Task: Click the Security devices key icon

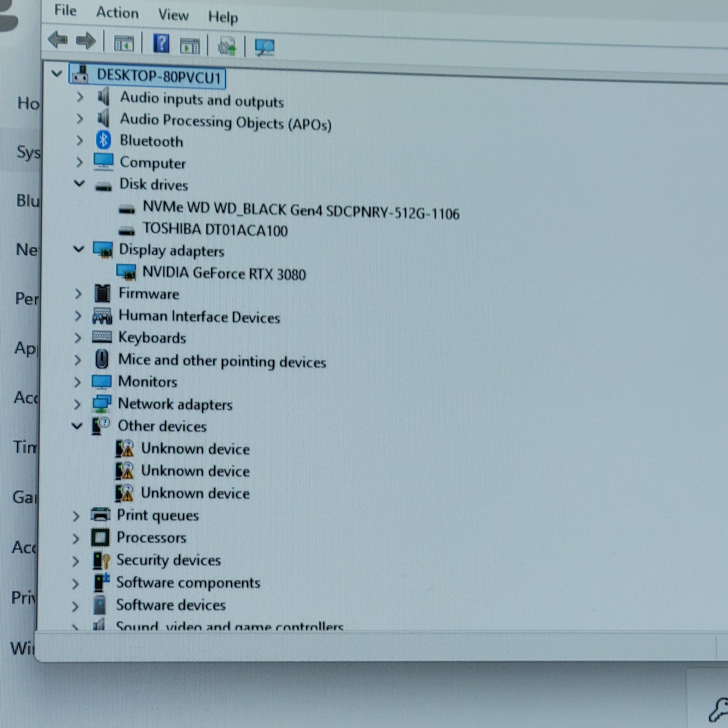Action: tap(101, 560)
